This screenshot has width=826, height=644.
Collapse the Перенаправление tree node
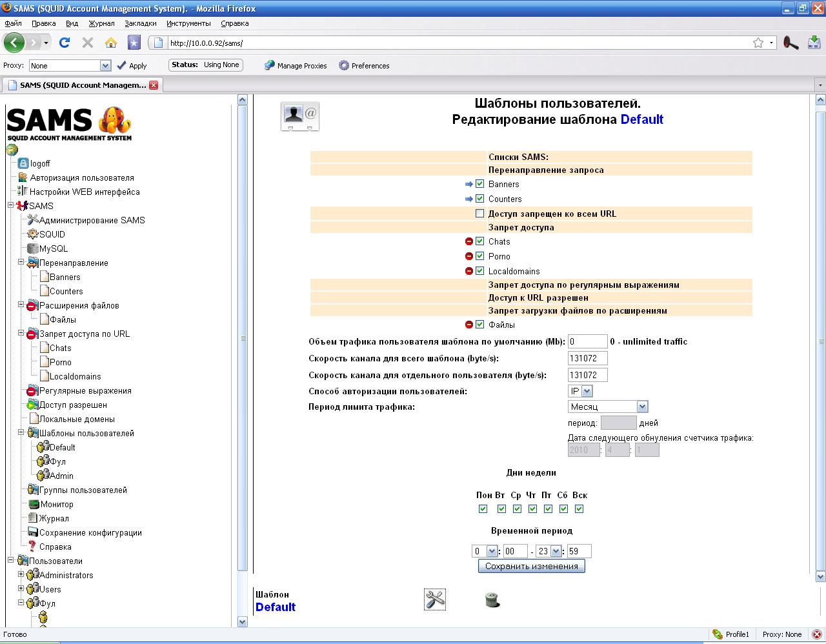(x=21, y=262)
